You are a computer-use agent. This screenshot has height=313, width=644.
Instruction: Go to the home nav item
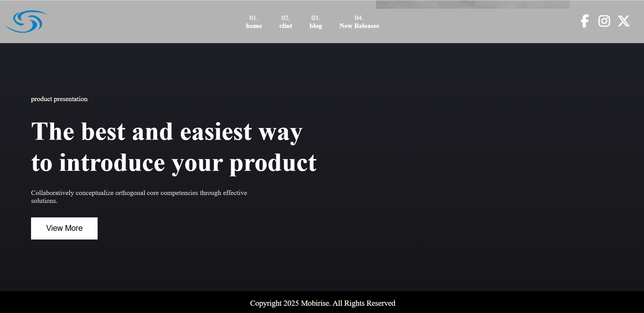tap(254, 26)
